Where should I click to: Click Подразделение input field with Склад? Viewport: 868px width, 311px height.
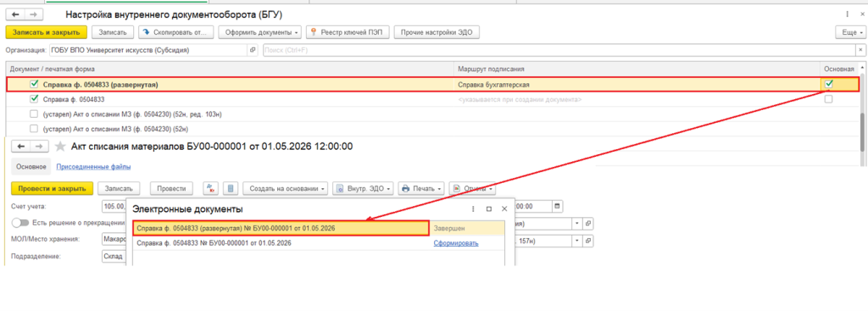(x=114, y=257)
